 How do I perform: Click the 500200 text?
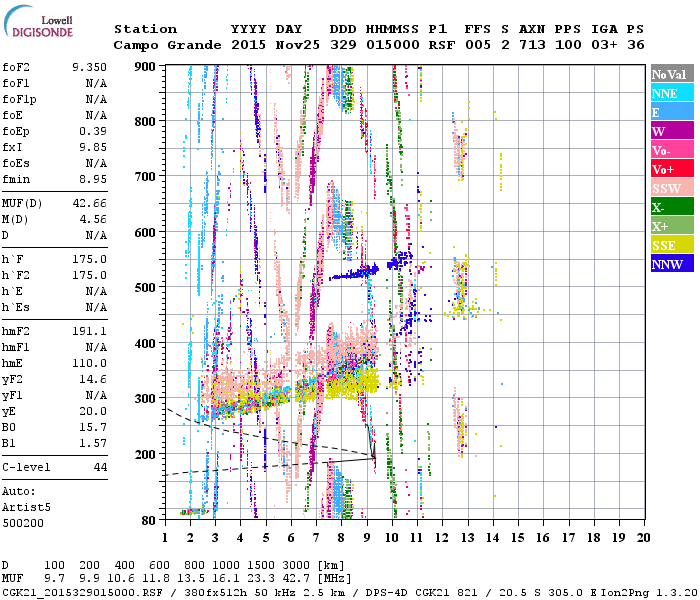pyautogui.click(x=23, y=523)
